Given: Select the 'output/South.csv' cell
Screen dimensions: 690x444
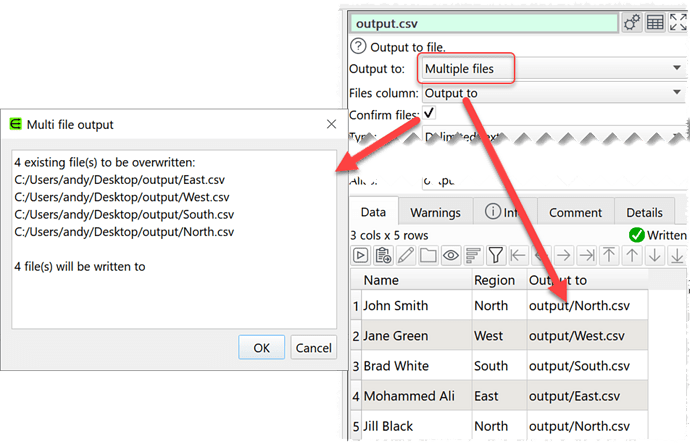Looking at the screenshot, I should pyautogui.click(x=587, y=366).
